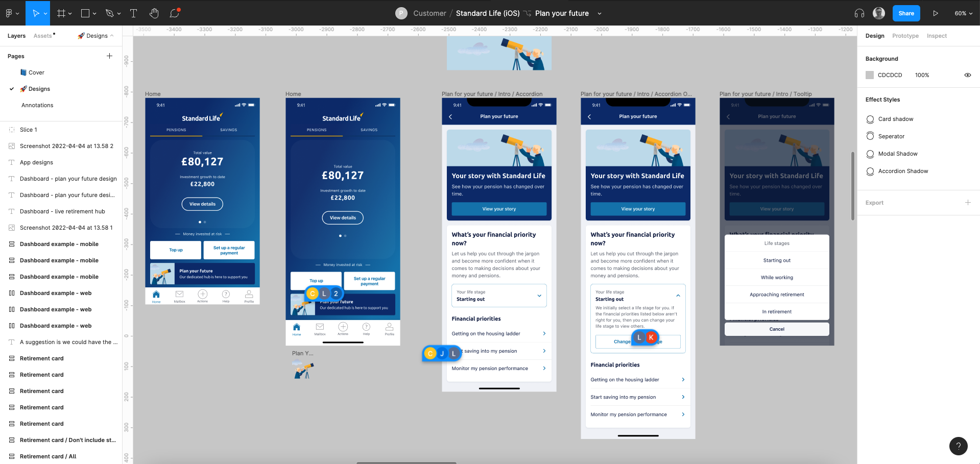This screenshot has width=980, height=464.
Task: Select the Text tool
Action: pyautogui.click(x=133, y=13)
